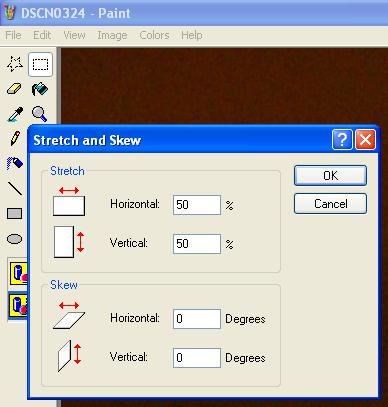Click the Stretch Horizontal percent field
Viewport: 388px width, 407px height.
click(x=197, y=205)
